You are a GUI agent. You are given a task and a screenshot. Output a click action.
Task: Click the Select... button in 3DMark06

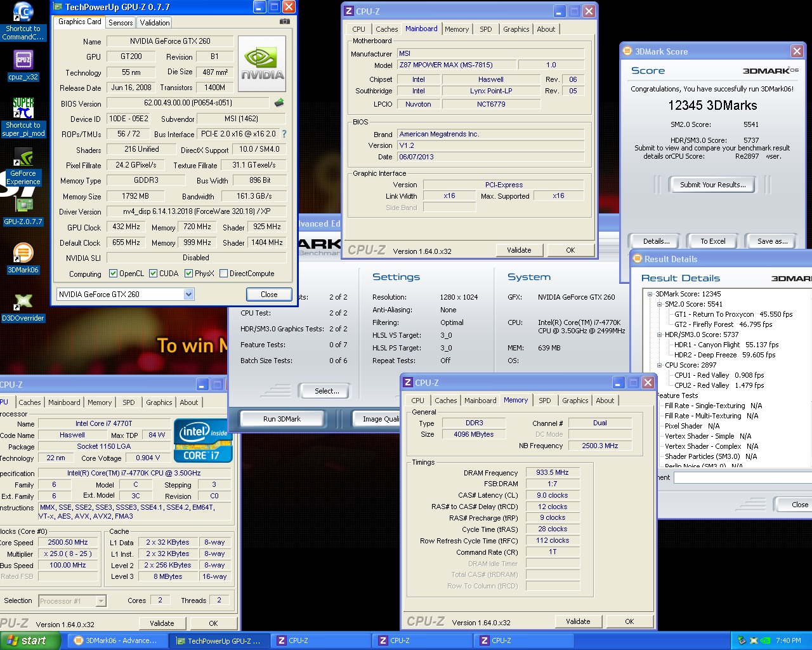pyautogui.click(x=327, y=391)
